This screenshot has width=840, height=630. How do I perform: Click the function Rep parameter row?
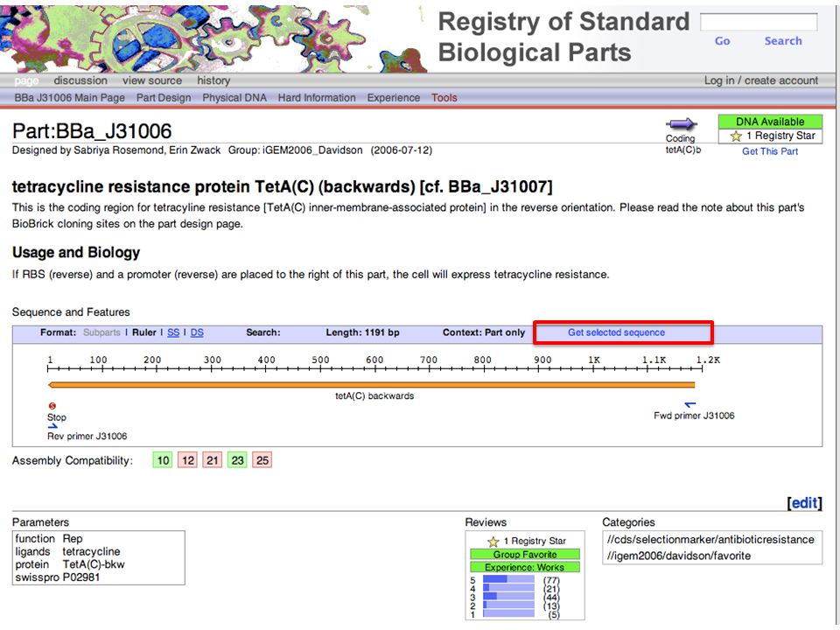click(x=49, y=539)
